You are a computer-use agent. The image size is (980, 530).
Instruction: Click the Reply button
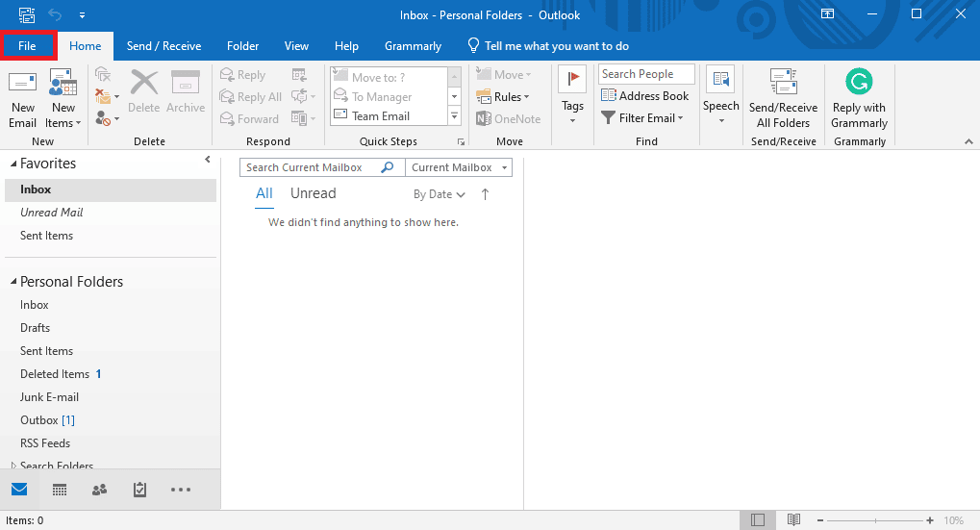[243, 75]
